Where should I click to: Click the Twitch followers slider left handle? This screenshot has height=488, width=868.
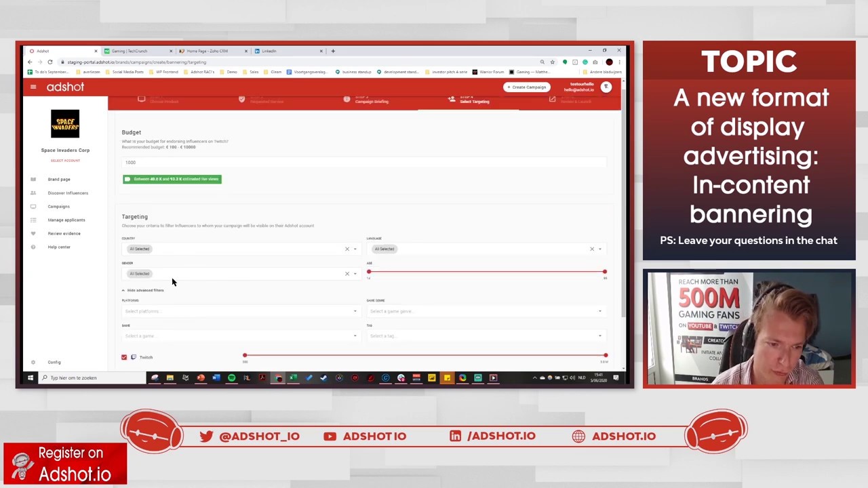point(245,355)
